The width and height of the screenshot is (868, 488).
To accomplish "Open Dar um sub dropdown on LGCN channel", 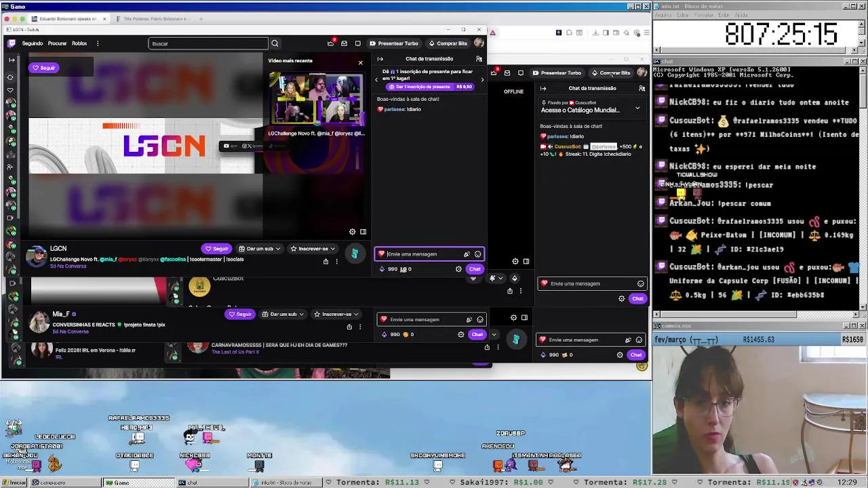I will 260,249.
